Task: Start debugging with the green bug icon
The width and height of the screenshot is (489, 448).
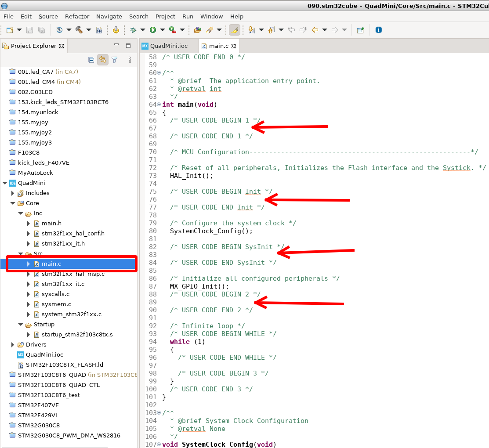Action: pyautogui.click(x=134, y=30)
